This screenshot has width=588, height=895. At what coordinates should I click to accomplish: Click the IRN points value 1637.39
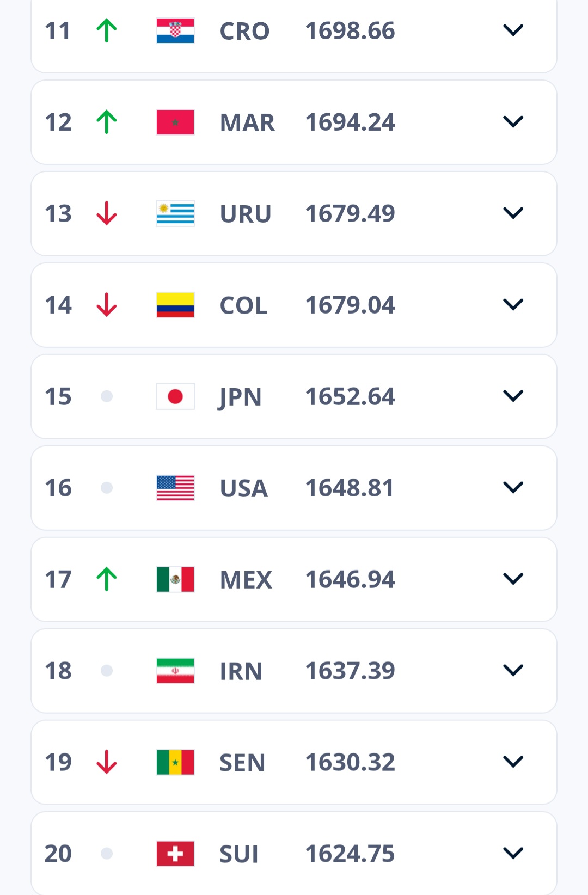(350, 671)
